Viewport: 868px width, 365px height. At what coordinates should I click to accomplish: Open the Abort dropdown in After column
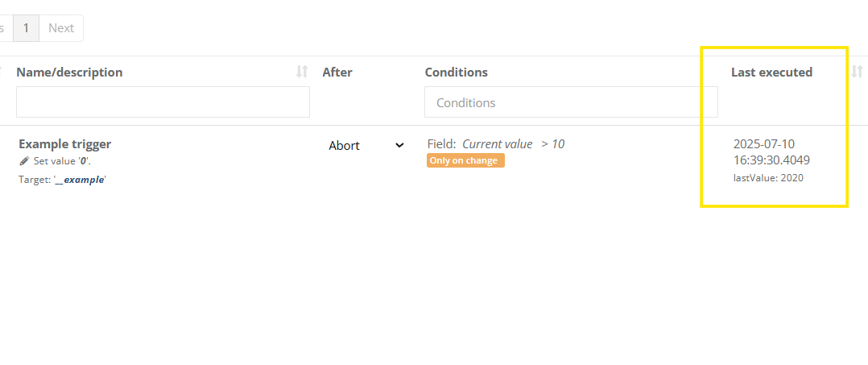pyautogui.click(x=366, y=146)
